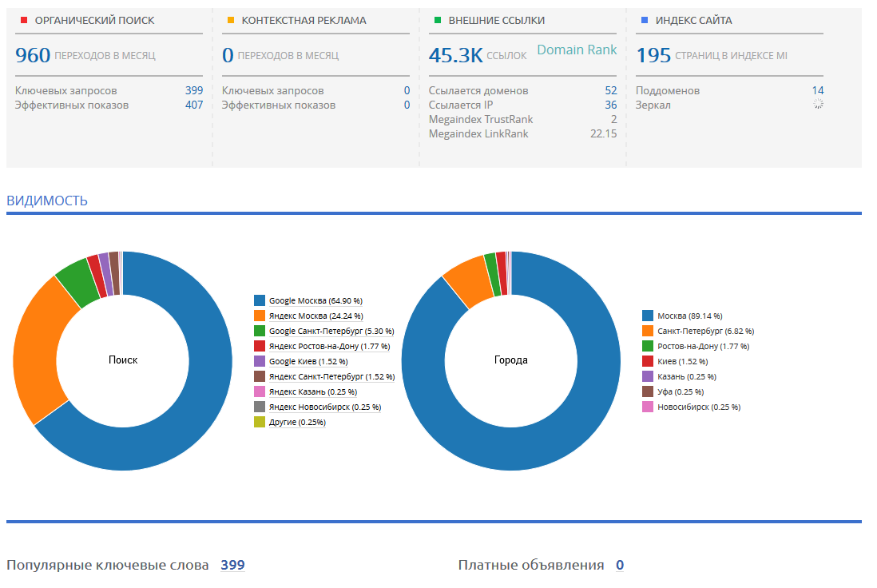
Task: Click the red Органический поиск marker icon
Action: point(23,20)
